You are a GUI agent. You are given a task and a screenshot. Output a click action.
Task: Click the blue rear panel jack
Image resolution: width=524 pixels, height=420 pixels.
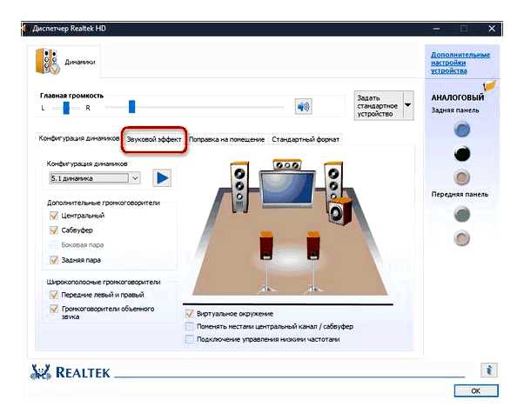[x=462, y=130]
